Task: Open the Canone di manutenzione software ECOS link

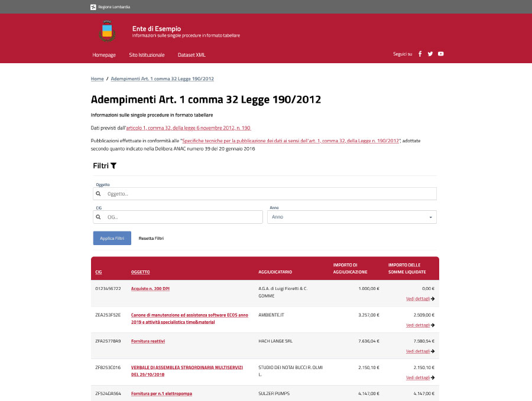Action: pyautogui.click(x=190, y=319)
